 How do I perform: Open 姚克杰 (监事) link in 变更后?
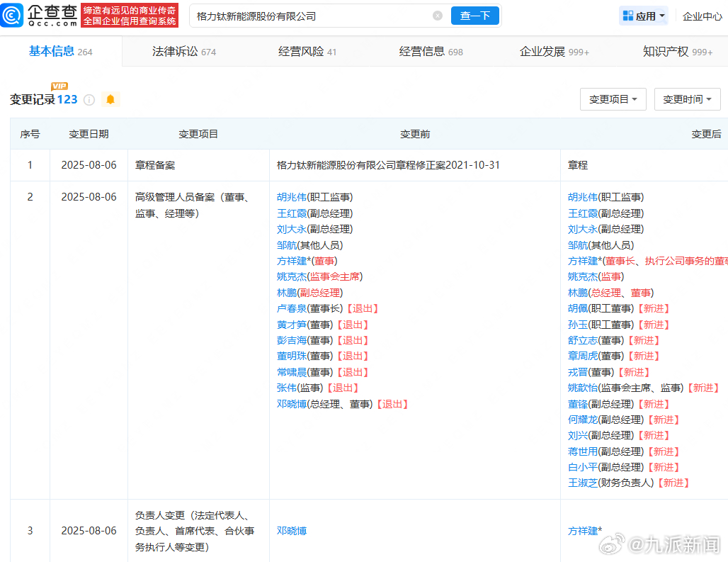coord(583,277)
